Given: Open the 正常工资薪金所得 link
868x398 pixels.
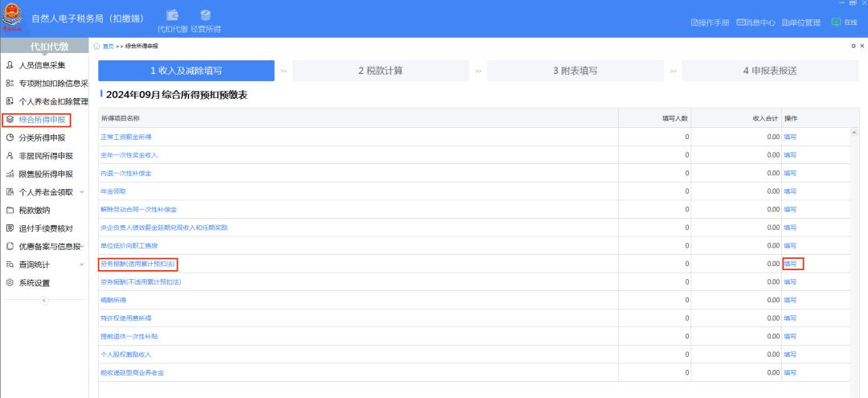Looking at the screenshot, I should click(126, 137).
